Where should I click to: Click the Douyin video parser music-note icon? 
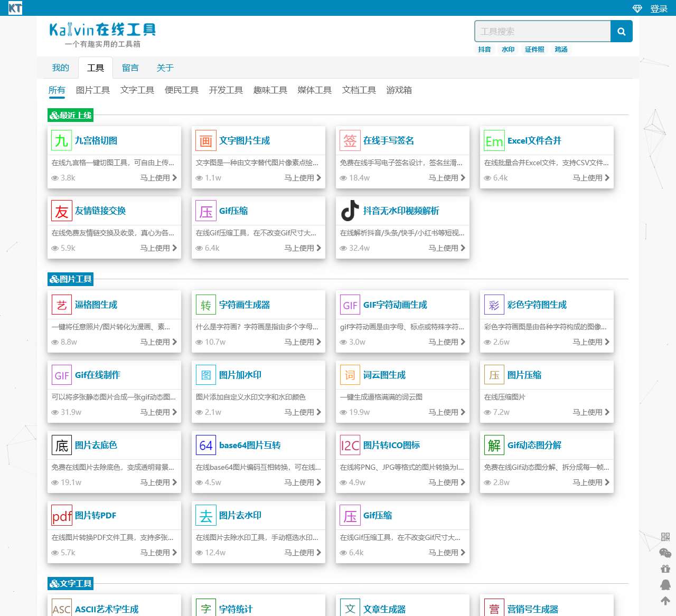(350, 211)
